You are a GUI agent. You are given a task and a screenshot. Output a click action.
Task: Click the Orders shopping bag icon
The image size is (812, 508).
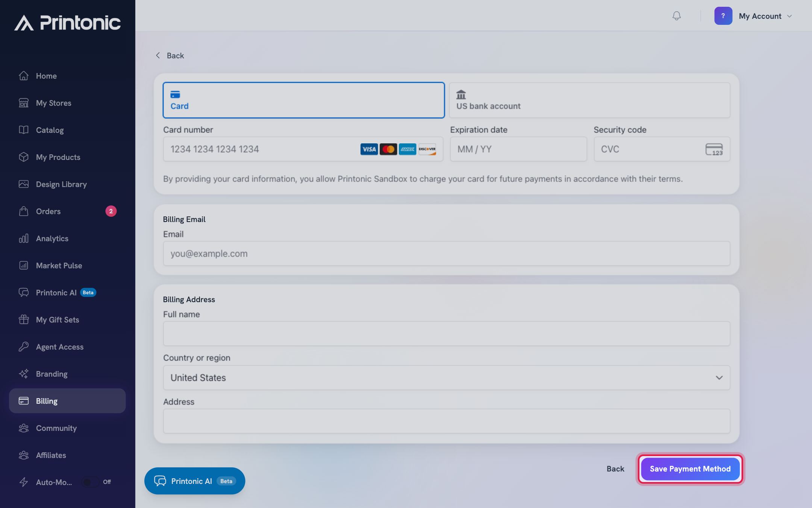pos(24,211)
